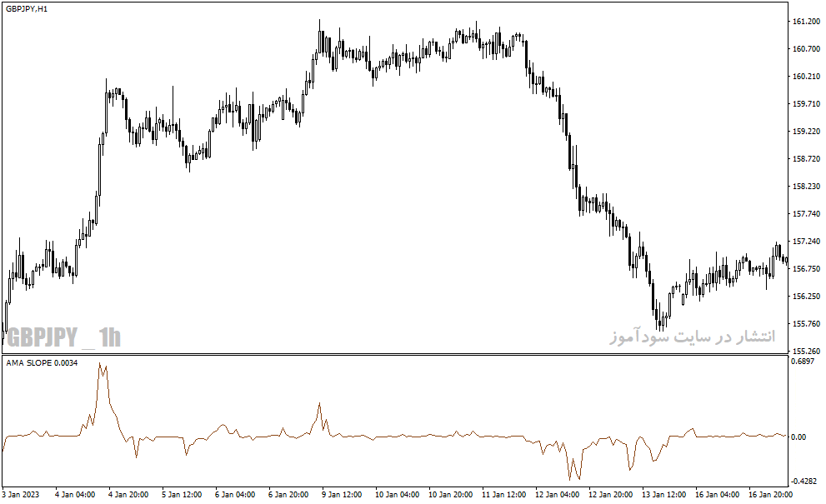Select the 9 Jan 12:00 time marker
Image resolution: width=826 pixels, height=504 pixels.
coord(342,495)
